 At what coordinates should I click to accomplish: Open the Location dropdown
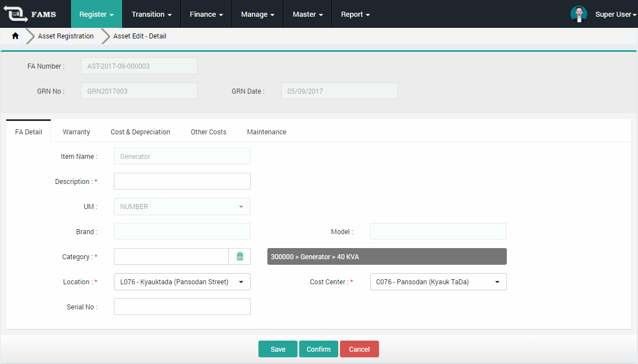(241, 282)
